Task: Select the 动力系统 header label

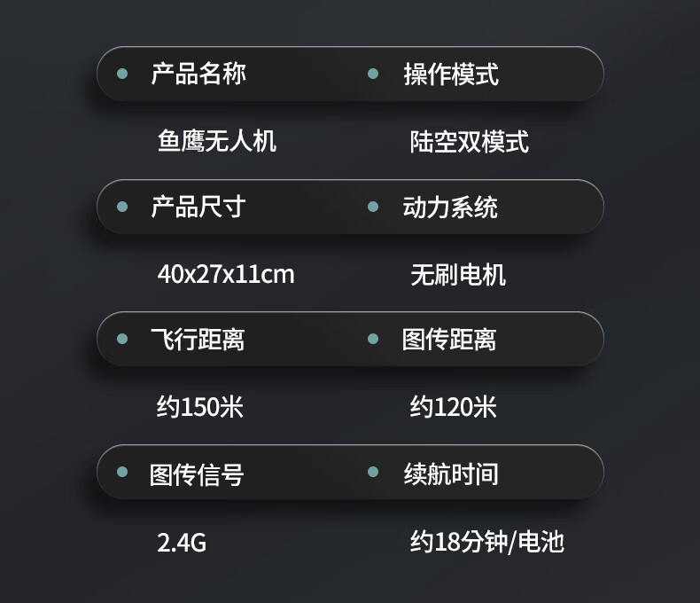Action: point(450,208)
